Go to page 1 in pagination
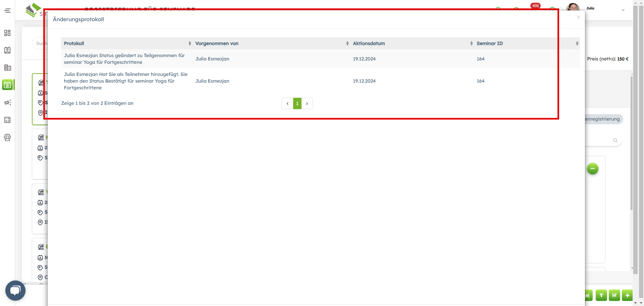 297,103
